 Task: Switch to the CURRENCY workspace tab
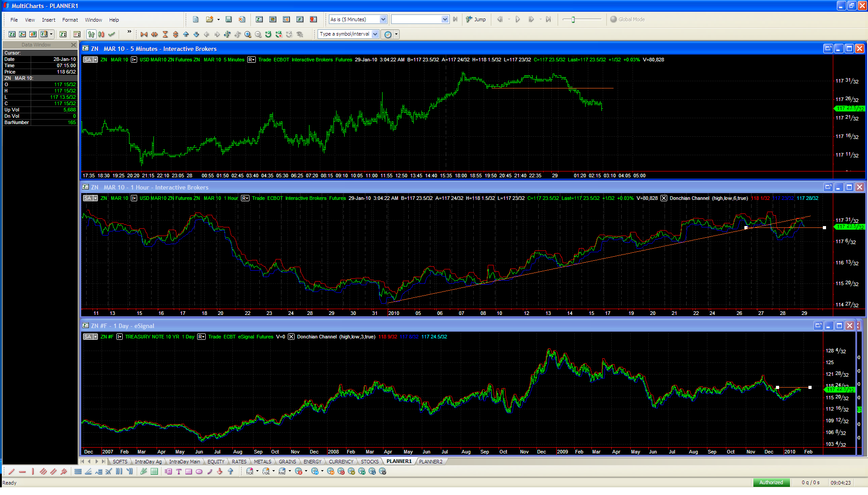(x=341, y=462)
